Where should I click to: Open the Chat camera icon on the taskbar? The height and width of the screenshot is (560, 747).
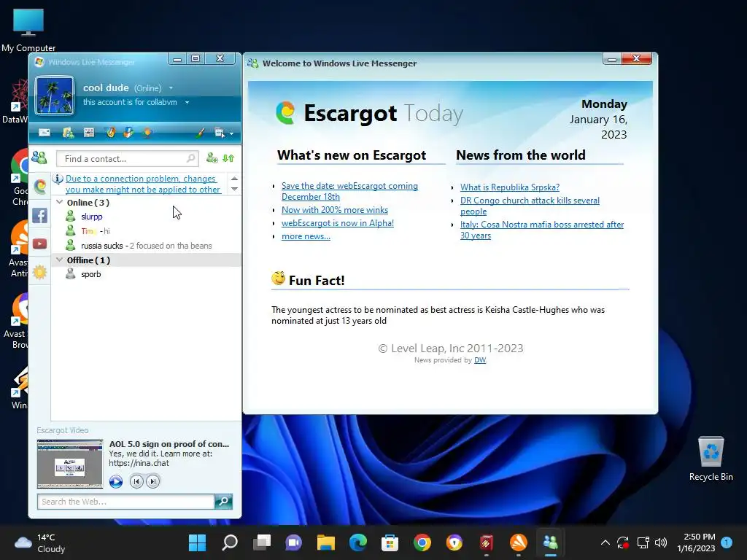click(x=293, y=542)
